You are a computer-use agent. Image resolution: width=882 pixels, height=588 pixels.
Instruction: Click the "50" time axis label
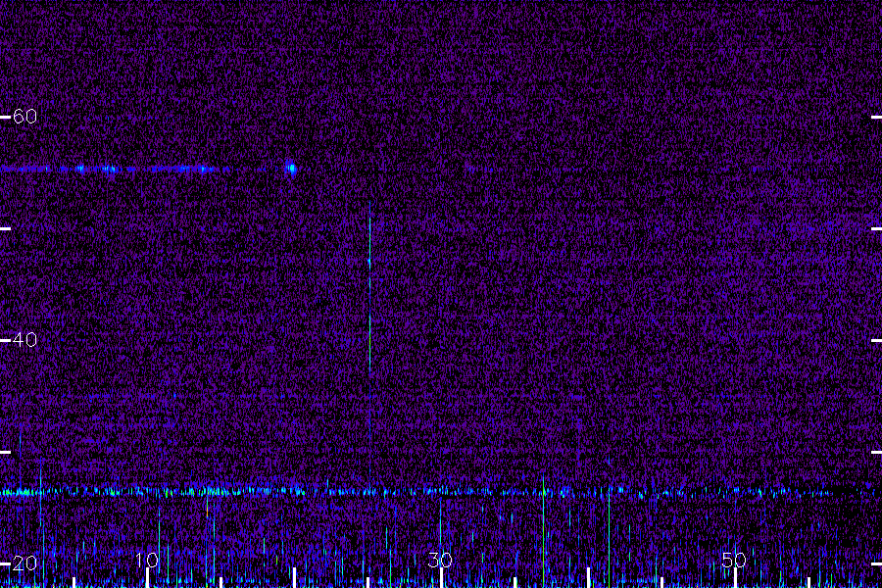pos(734,560)
